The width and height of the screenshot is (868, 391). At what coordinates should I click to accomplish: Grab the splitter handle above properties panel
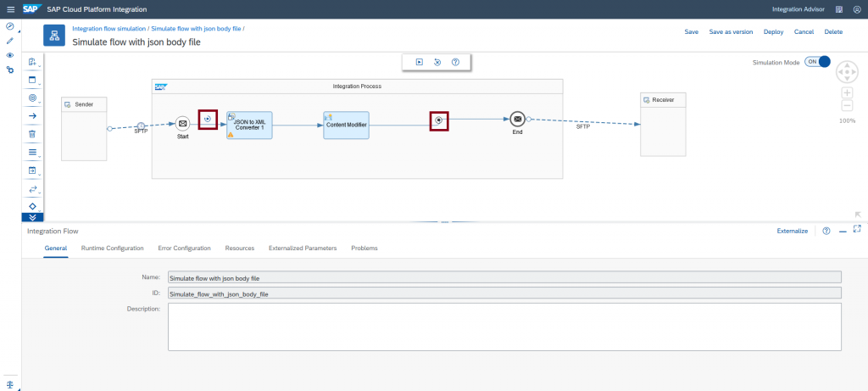444,222
